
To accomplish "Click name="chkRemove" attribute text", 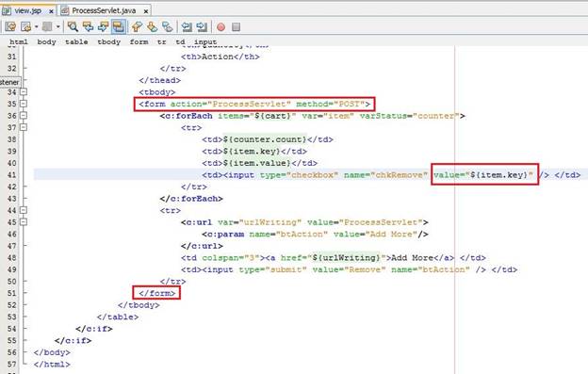I will point(386,175).
